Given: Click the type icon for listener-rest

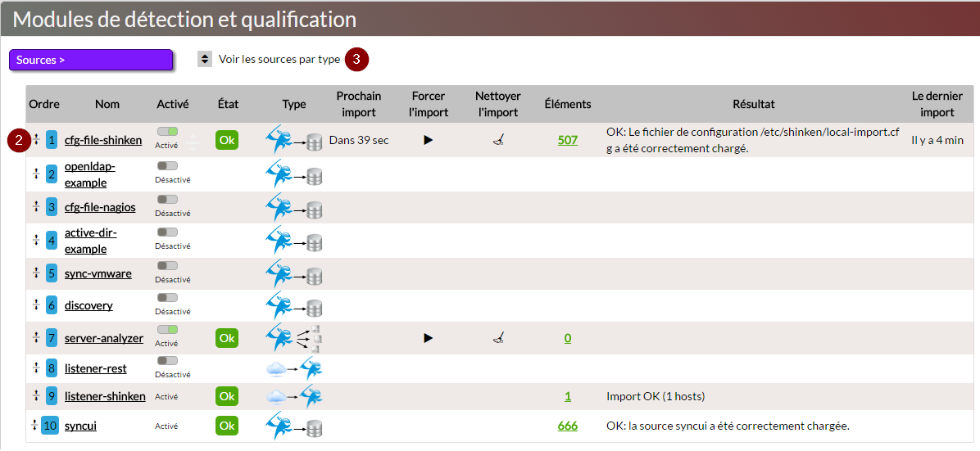Looking at the screenshot, I should [293, 369].
